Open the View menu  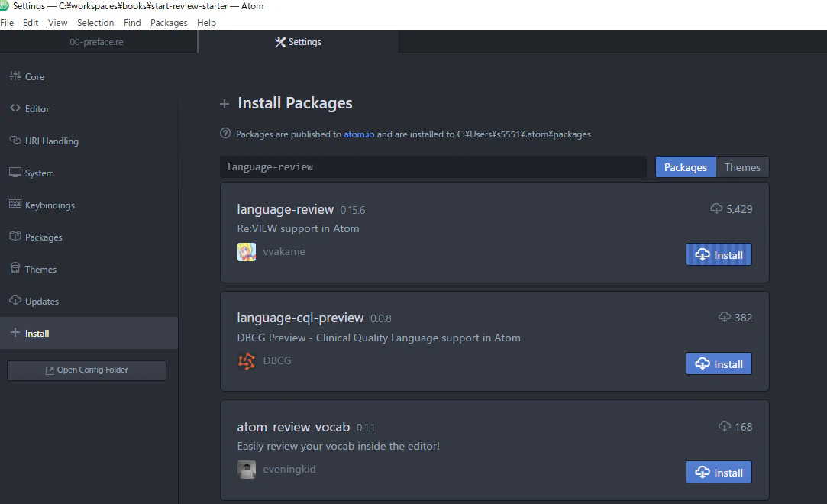tap(57, 23)
